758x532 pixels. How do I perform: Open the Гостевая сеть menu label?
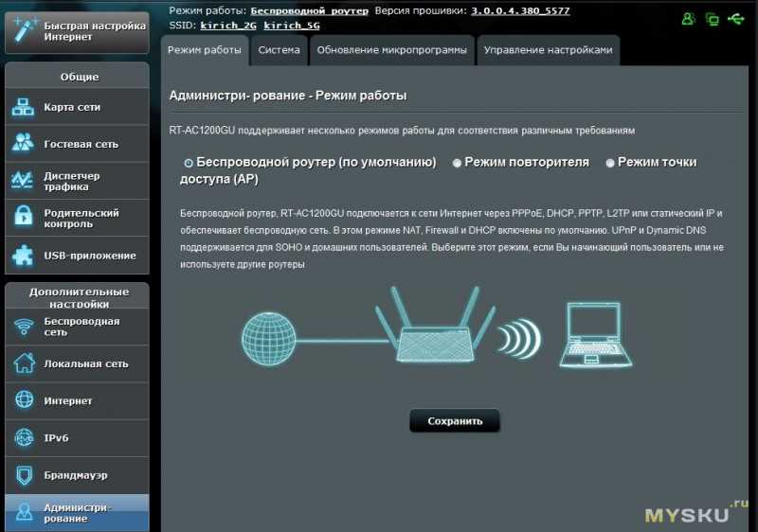click(81, 144)
